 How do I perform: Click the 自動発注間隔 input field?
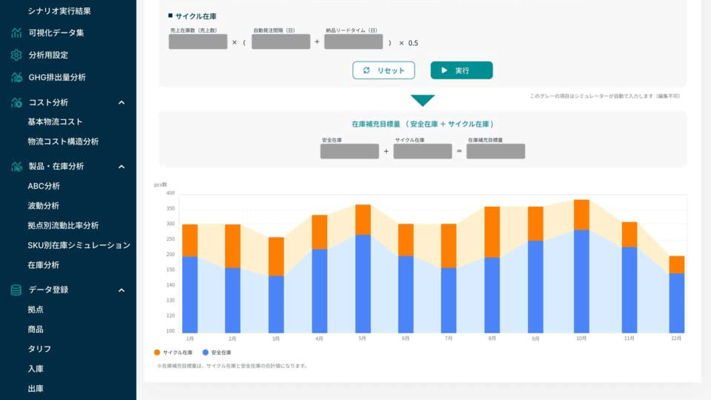pos(281,42)
